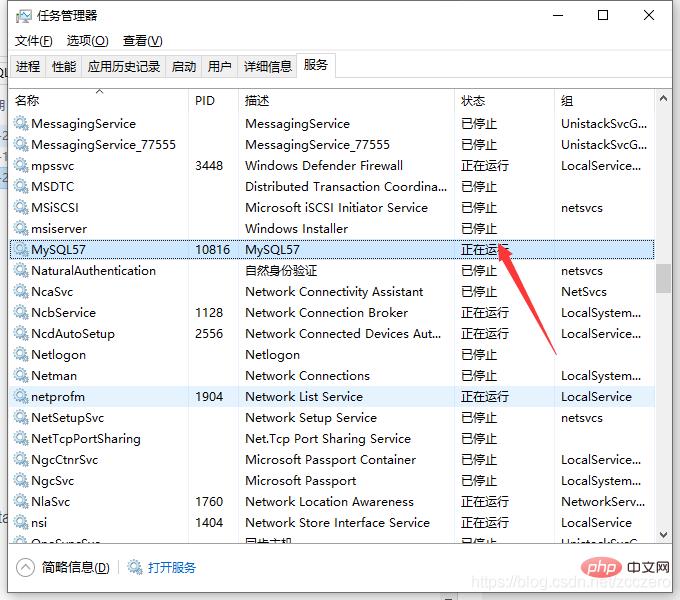Screen dimensions: 680x600
Task: Click the Brief Info link text
Action: (x=76, y=567)
